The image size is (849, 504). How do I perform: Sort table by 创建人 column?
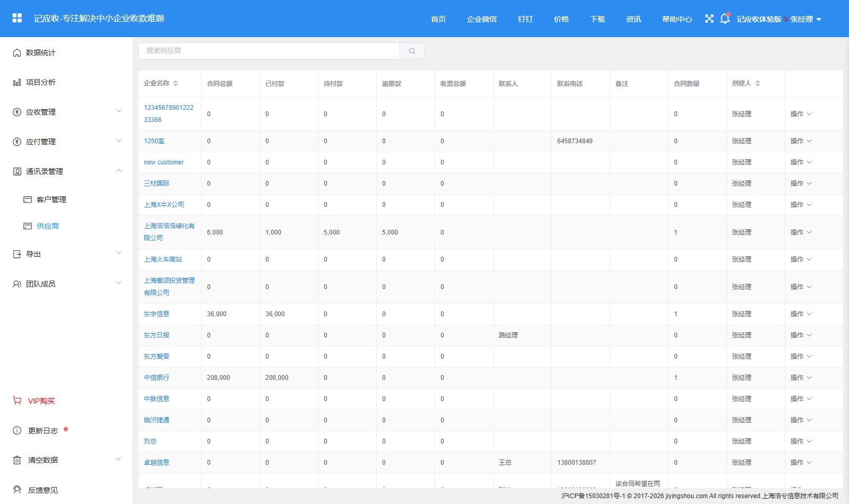coord(758,83)
